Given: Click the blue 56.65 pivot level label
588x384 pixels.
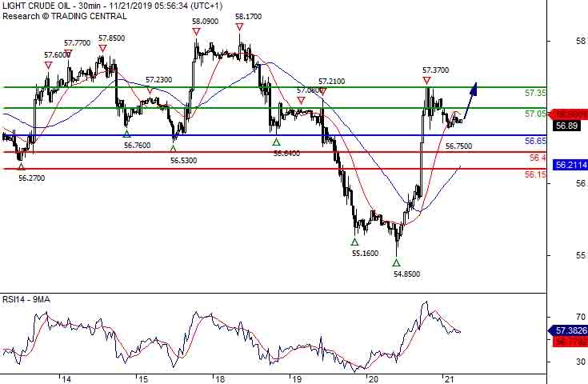Looking at the screenshot, I should click(x=535, y=141).
